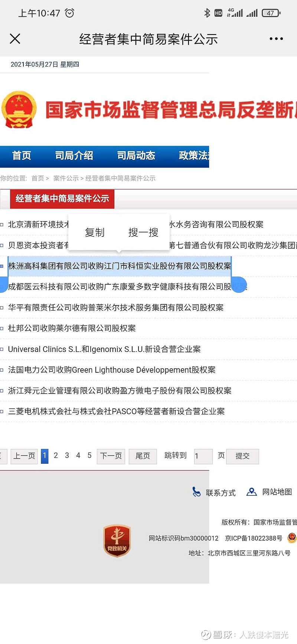This screenshot has width=297, height=644.
Task: Select page 1 in pagination
Action: click(x=45, y=456)
